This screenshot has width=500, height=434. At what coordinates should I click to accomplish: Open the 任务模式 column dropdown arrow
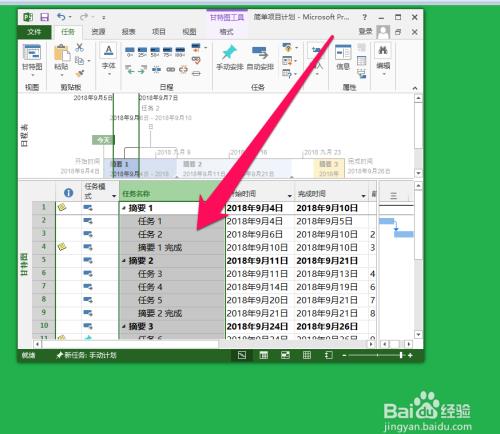tap(114, 196)
